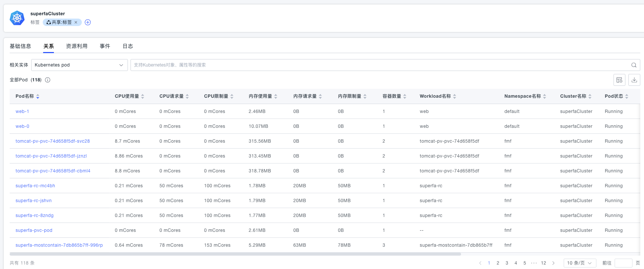Viewport: 644px width, 269px height.
Task: Click the Kubernetes cluster logo icon
Action: pyautogui.click(x=17, y=18)
